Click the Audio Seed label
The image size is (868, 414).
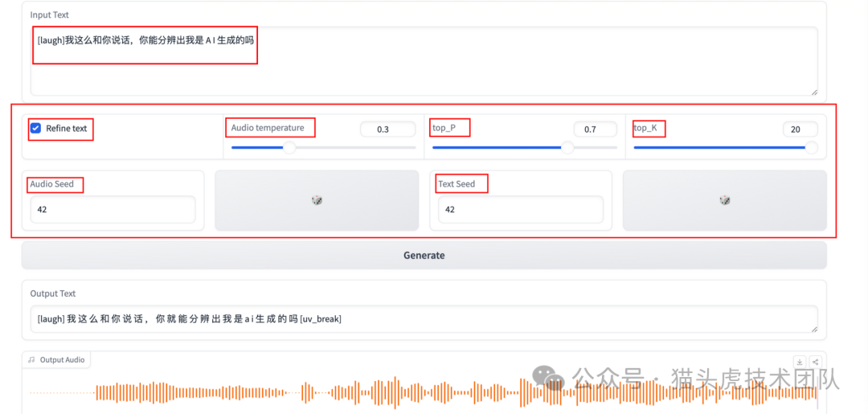click(52, 184)
